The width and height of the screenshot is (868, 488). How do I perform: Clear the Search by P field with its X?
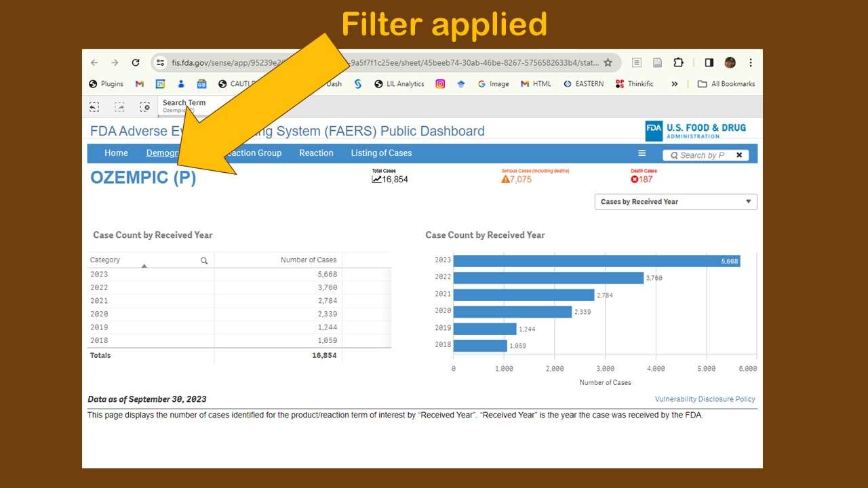739,155
